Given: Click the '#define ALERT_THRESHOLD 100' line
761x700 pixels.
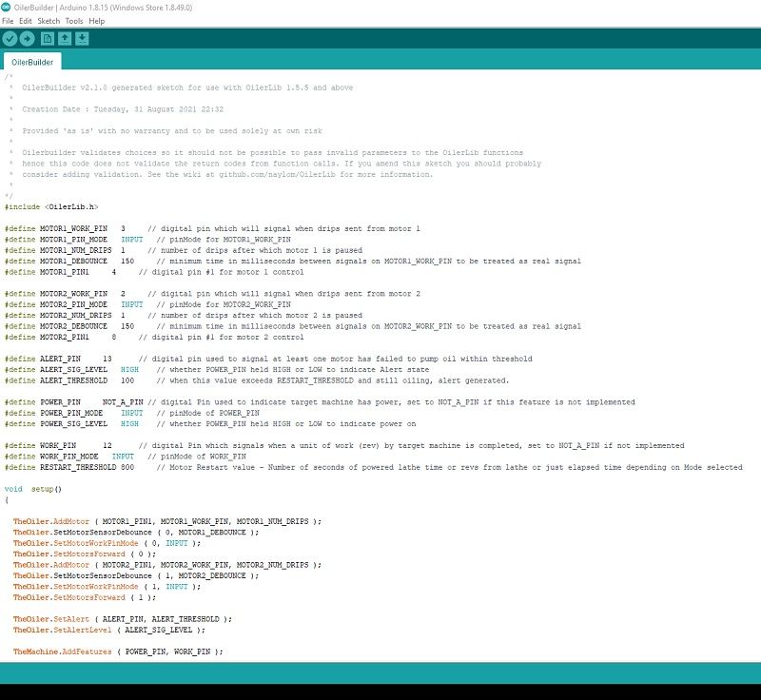Looking at the screenshot, I should 257,380.
